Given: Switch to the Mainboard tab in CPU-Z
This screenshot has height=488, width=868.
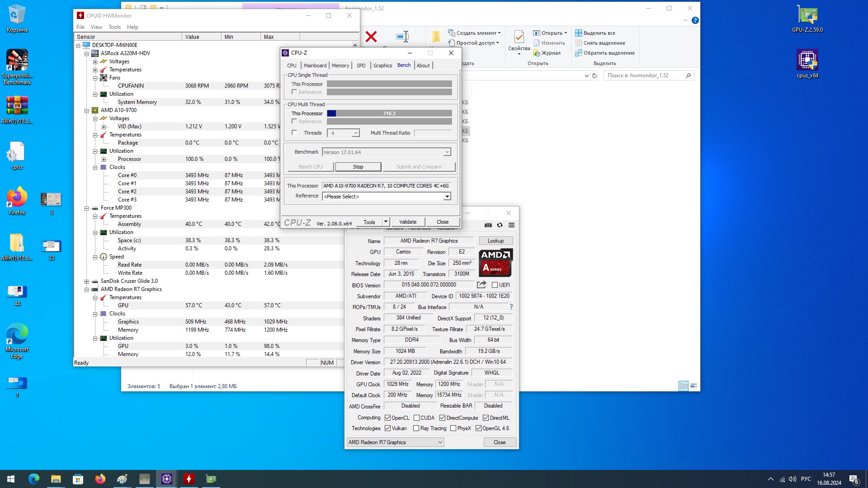Looking at the screenshot, I should click(315, 66).
